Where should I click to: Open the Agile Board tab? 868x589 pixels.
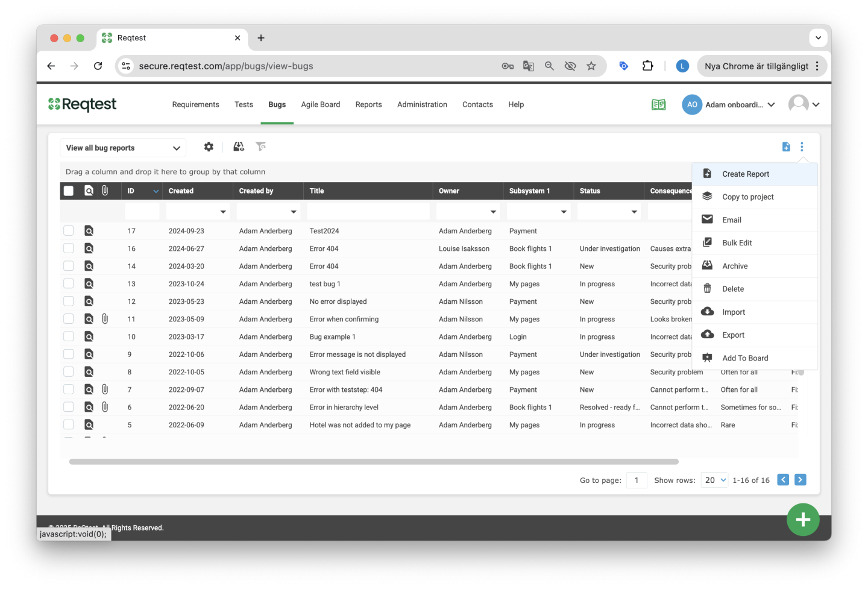321,104
